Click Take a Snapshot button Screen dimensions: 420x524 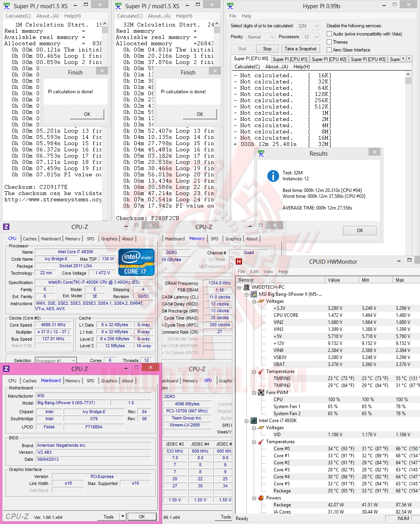click(301, 49)
